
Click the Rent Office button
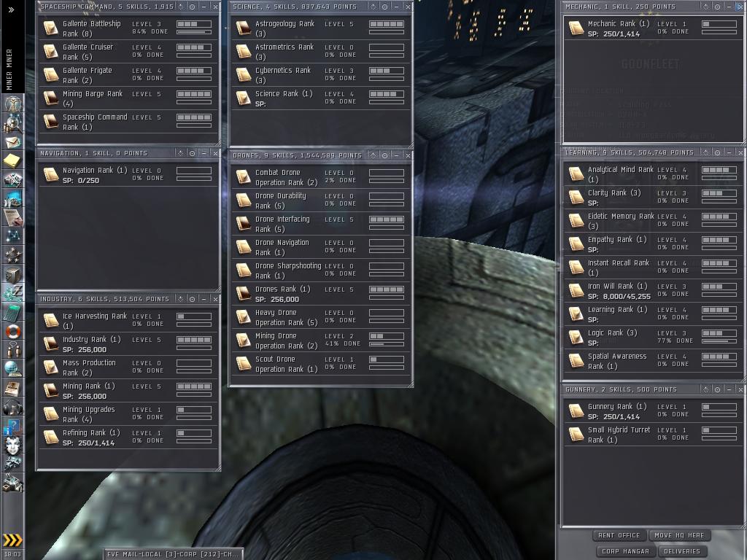coord(619,535)
